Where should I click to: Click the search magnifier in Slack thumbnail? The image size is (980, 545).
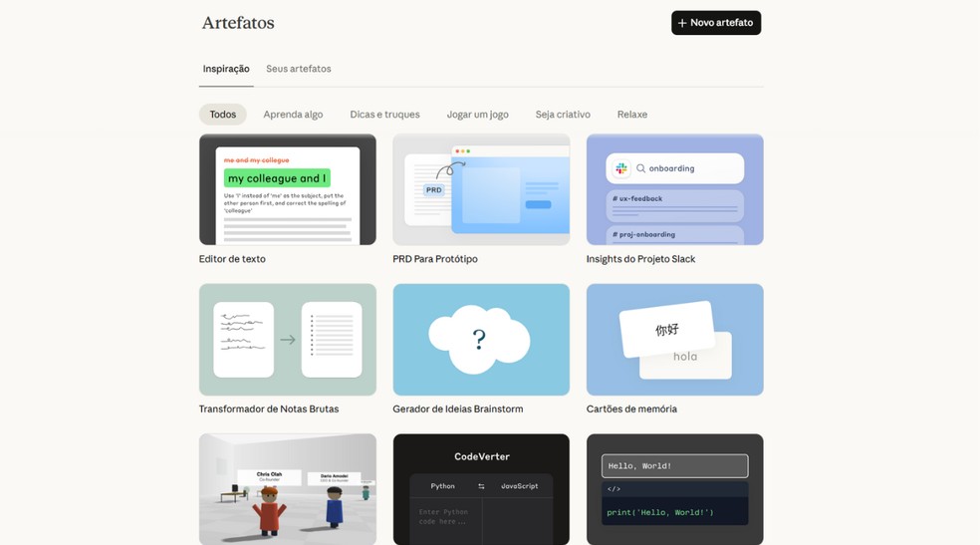pos(640,168)
